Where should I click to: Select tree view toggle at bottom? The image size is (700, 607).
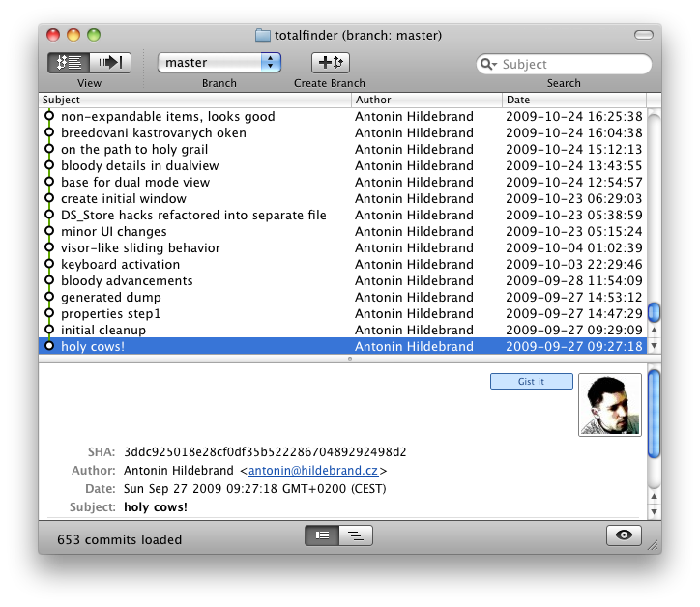(356, 535)
